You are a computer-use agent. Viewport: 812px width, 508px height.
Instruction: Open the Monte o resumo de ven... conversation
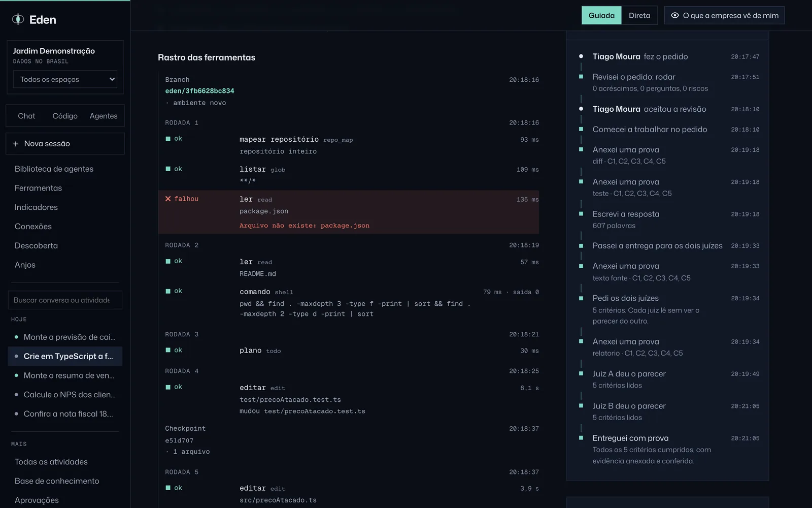pyautogui.click(x=65, y=375)
